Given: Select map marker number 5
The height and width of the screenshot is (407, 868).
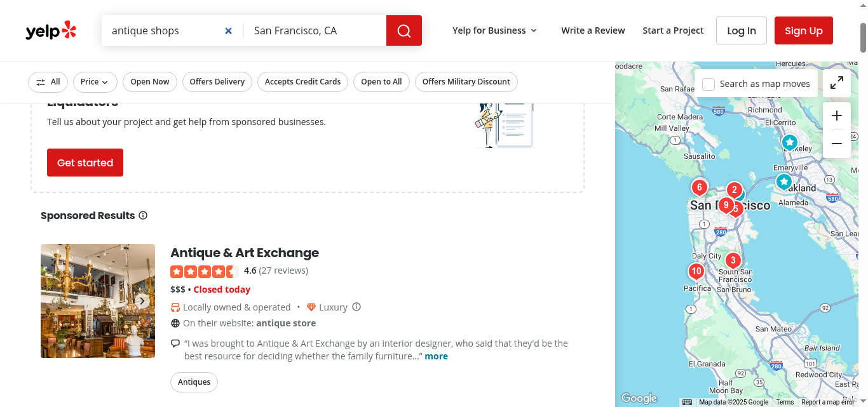Looking at the screenshot, I should click(x=738, y=211).
